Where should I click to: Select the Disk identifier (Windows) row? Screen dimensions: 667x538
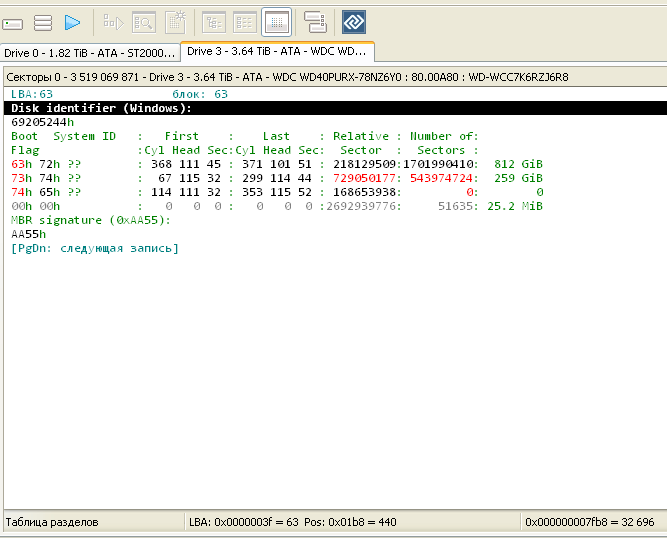coord(335,108)
